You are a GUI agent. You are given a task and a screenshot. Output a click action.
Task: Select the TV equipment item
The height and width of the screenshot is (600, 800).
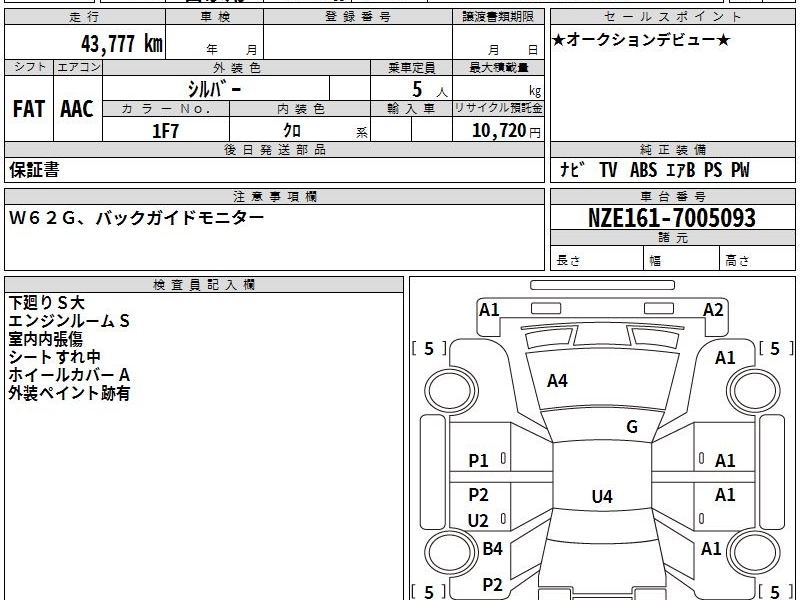608,169
